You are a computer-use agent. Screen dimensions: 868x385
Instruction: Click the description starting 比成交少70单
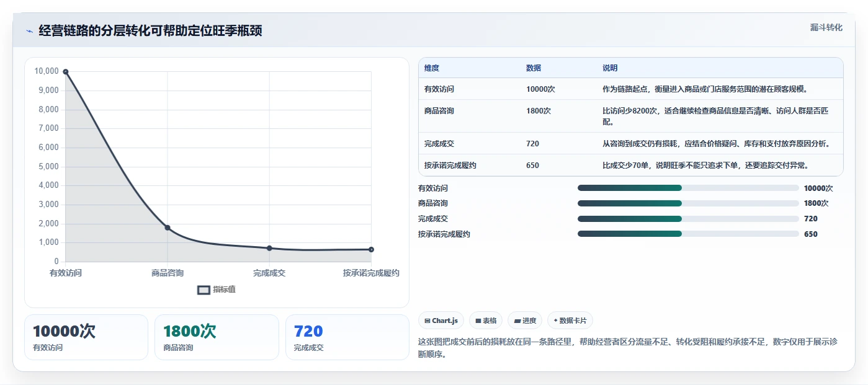click(705, 166)
